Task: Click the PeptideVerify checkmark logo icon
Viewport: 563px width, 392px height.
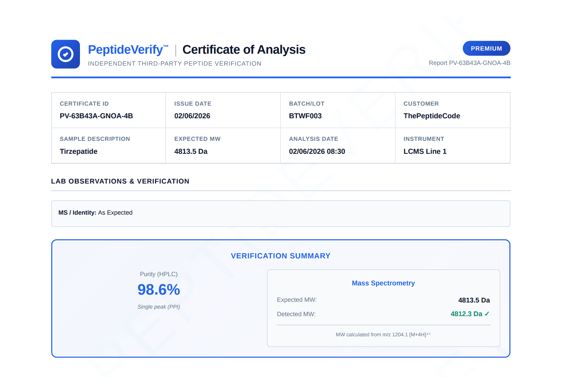Action: tap(66, 54)
